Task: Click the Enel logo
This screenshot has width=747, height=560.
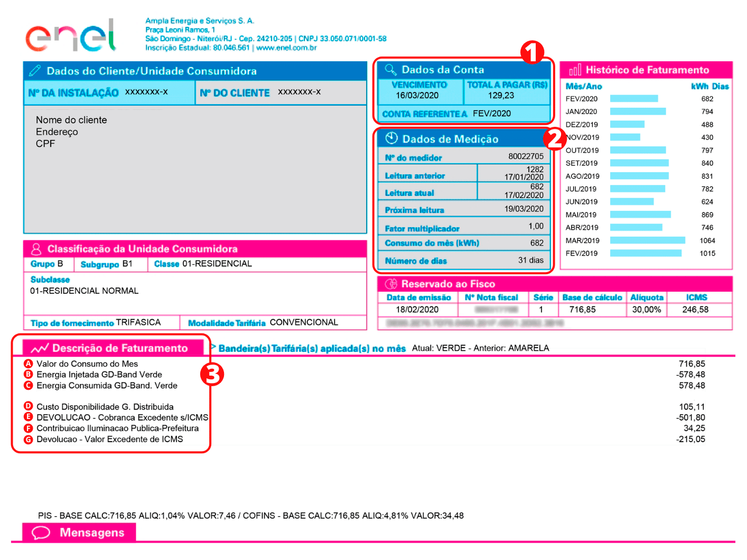Action: click(71, 35)
